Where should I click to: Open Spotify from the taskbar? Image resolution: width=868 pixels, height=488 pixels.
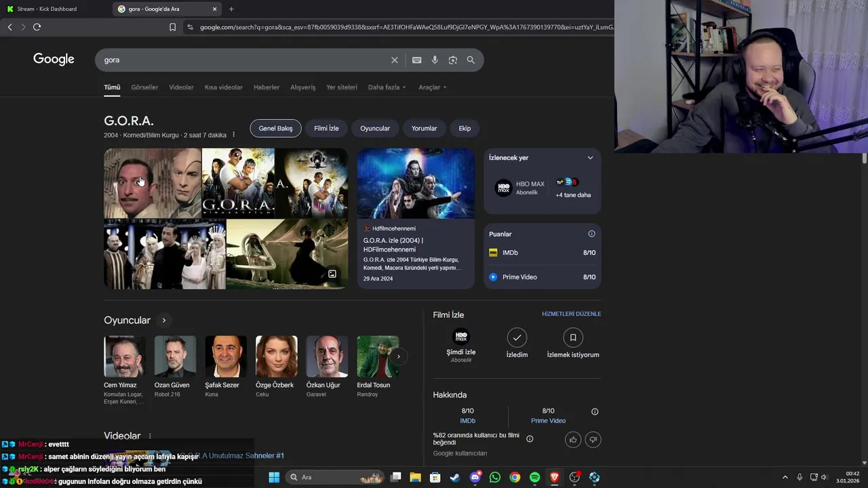click(534, 477)
